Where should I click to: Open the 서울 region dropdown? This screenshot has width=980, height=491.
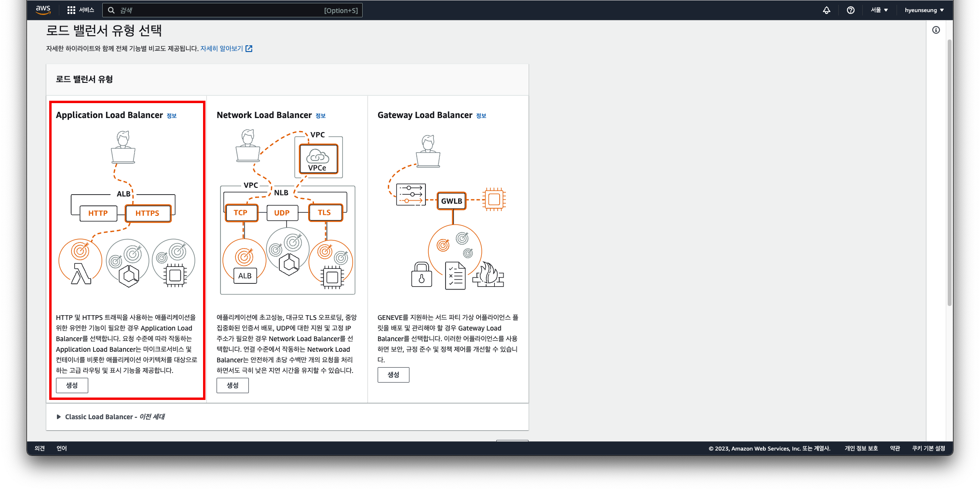[879, 10]
